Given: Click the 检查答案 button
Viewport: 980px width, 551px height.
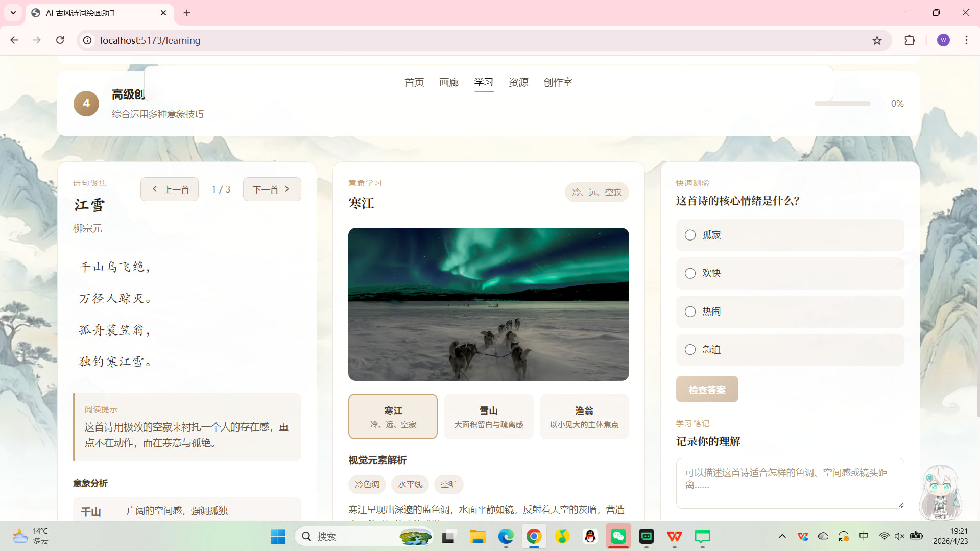Looking at the screenshot, I should pyautogui.click(x=707, y=390).
